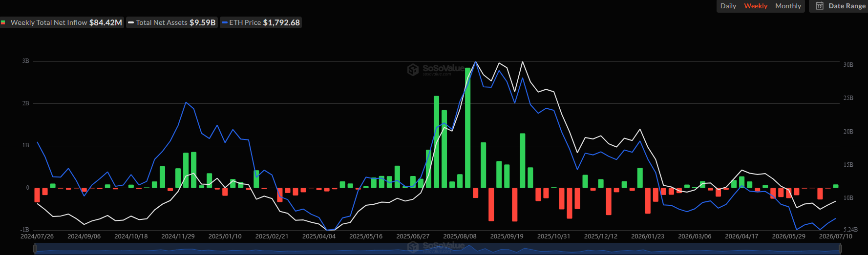Click the red-green inflow legend marker
868x255 pixels.
(3, 22)
